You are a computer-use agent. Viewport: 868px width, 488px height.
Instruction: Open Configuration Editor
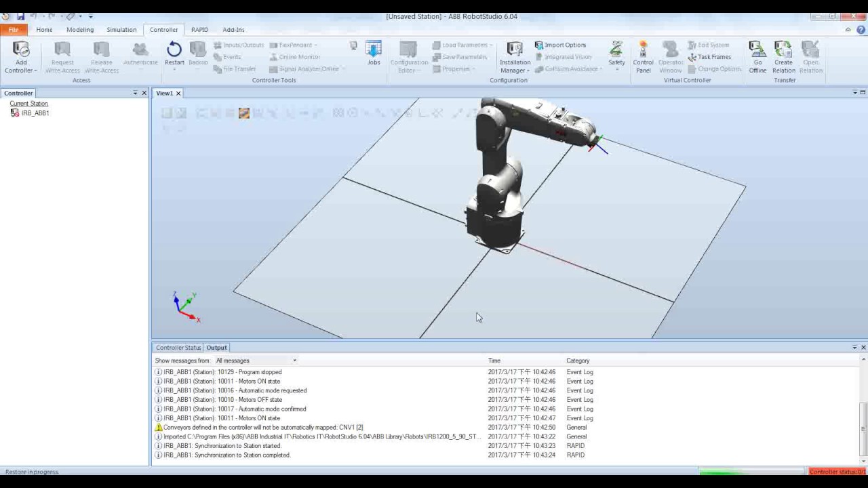point(409,57)
